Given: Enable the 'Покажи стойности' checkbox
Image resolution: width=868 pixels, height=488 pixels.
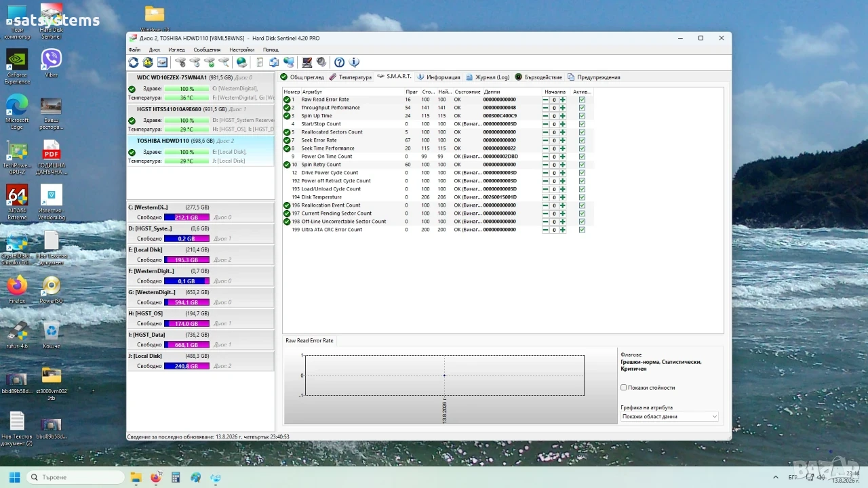Looking at the screenshot, I should [x=624, y=388].
